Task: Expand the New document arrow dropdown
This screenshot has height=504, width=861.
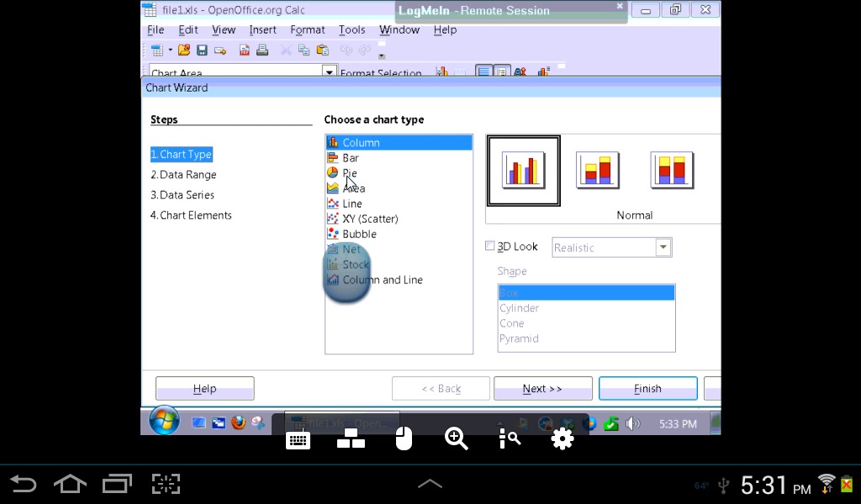Action: tap(170, 50)
